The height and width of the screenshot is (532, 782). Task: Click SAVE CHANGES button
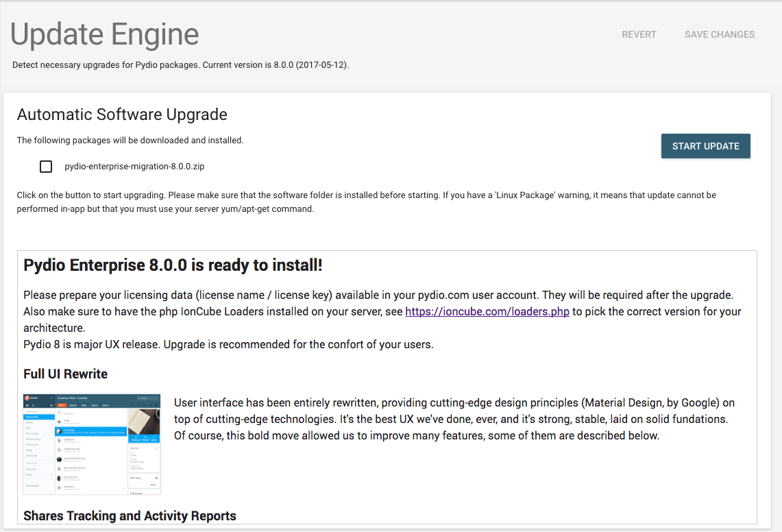coord(719,34)
